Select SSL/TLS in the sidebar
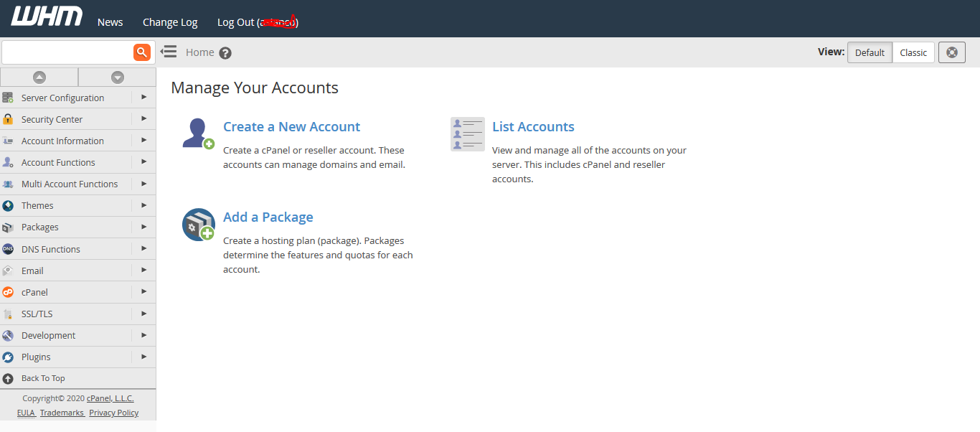This screenshot has width=980, height=432. tap(37, 314)
